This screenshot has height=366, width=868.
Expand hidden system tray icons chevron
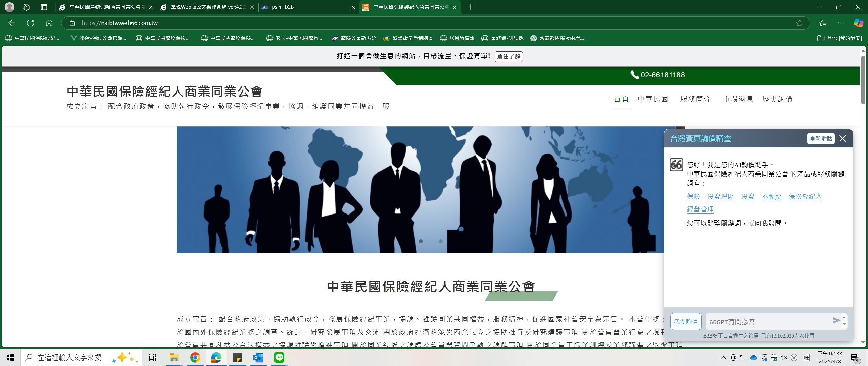coord(723,358)
